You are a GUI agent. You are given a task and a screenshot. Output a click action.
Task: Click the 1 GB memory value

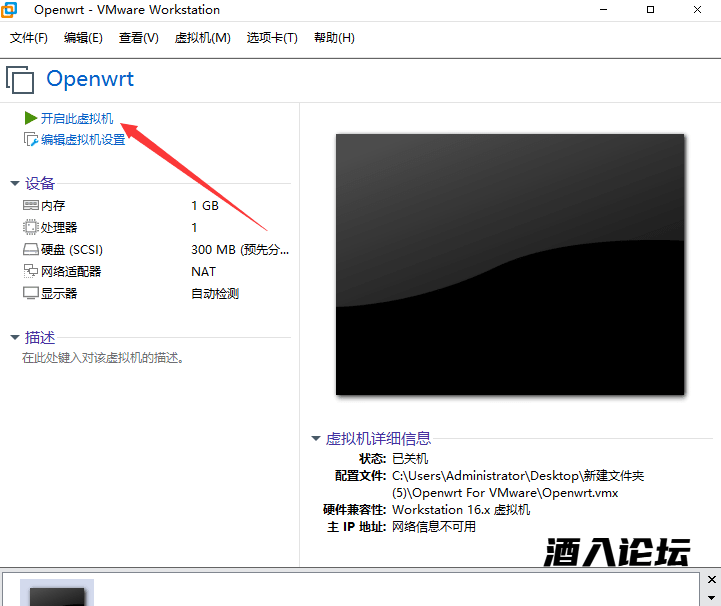[x=205, y=206]
